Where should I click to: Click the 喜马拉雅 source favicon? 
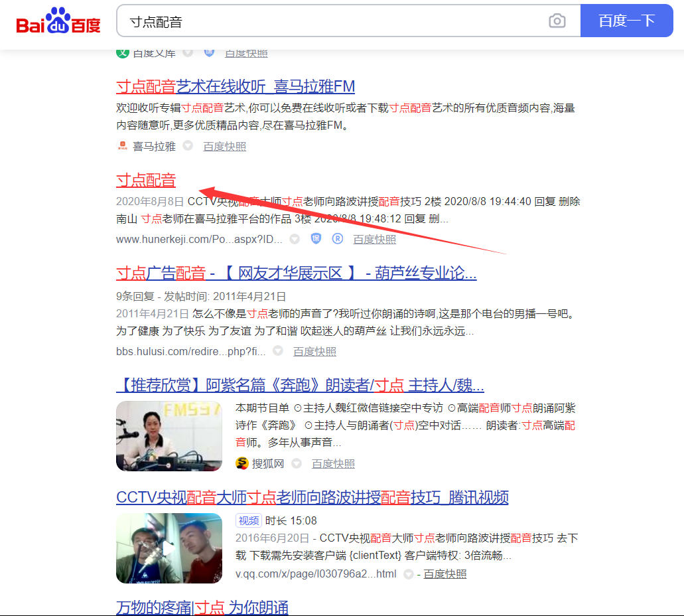click(x=123, y=146)
